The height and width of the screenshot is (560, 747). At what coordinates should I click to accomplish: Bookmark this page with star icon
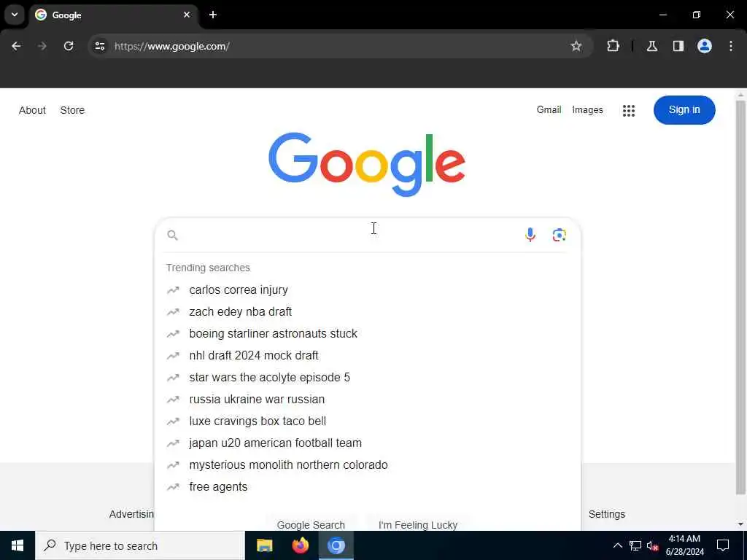576,46
